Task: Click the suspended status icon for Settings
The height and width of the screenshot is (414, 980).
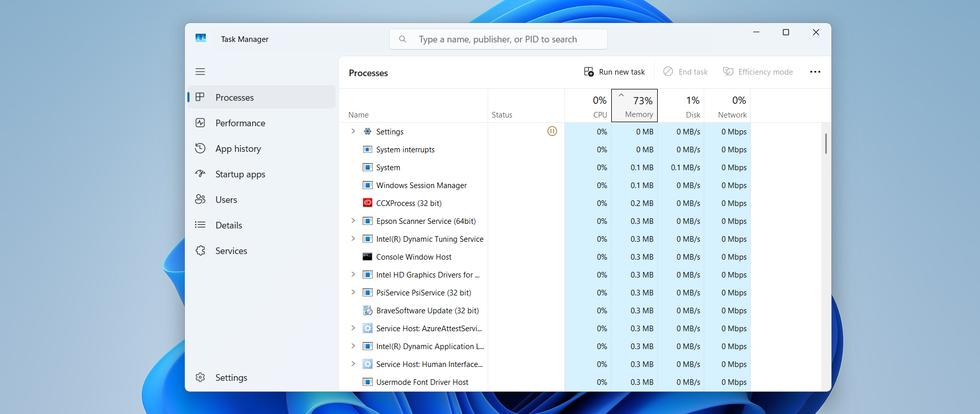Action: click(552, 131)
